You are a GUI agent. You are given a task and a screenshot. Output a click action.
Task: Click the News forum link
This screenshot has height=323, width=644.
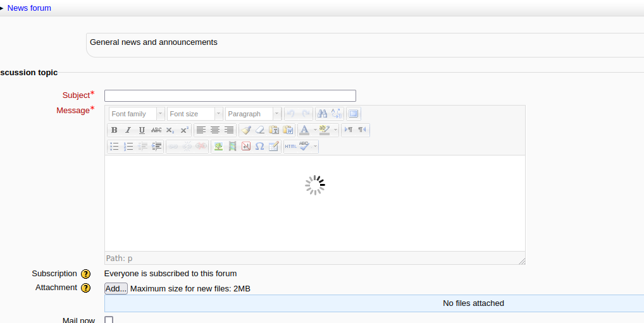[29, 8]
